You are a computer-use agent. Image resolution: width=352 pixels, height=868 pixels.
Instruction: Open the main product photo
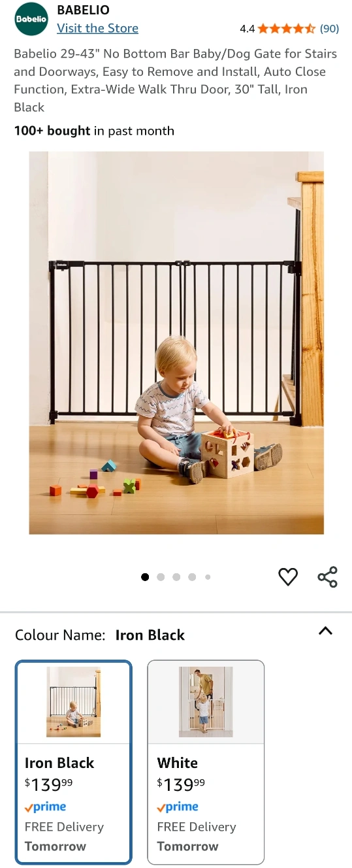tap(176, 343)
